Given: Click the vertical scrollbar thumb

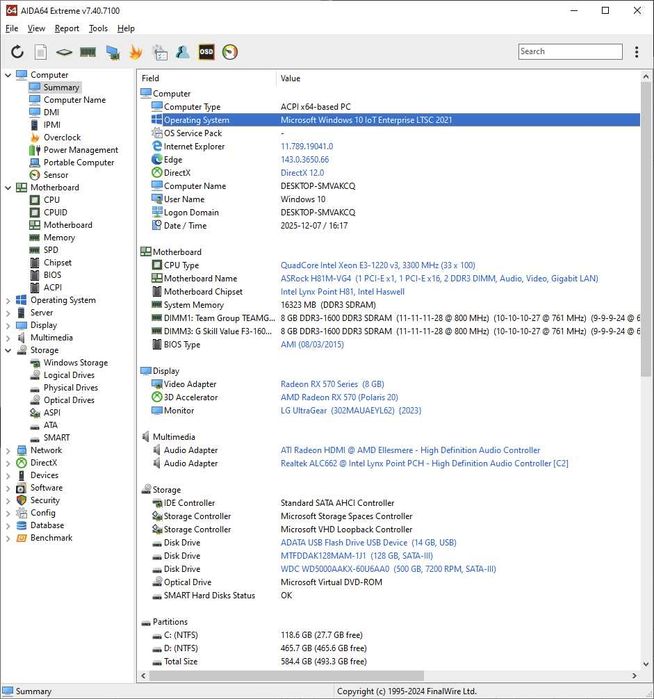Looking at the screenshot, I should coord(646,229).
